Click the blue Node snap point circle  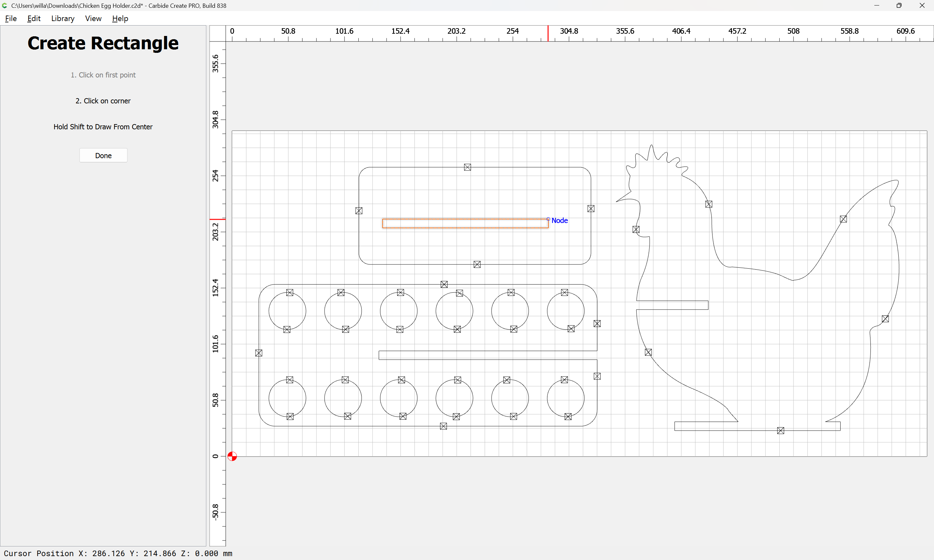548,219
